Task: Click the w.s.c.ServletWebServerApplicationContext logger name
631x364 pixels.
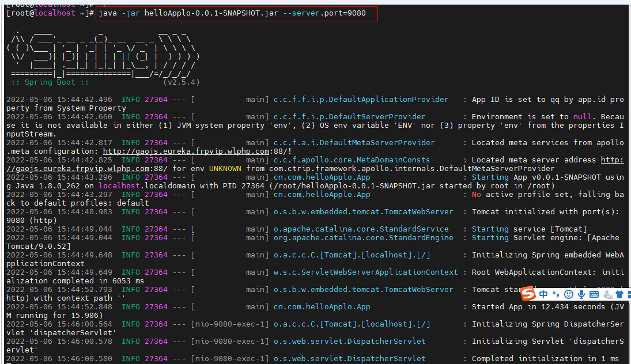Action: point(366,272)
